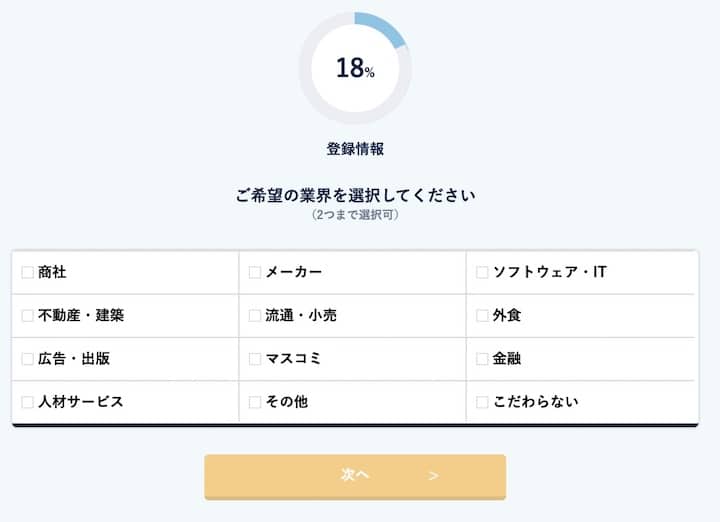Click the ソフトウェア・IT label text
720x522 pixels.
(x=549, y=272)
